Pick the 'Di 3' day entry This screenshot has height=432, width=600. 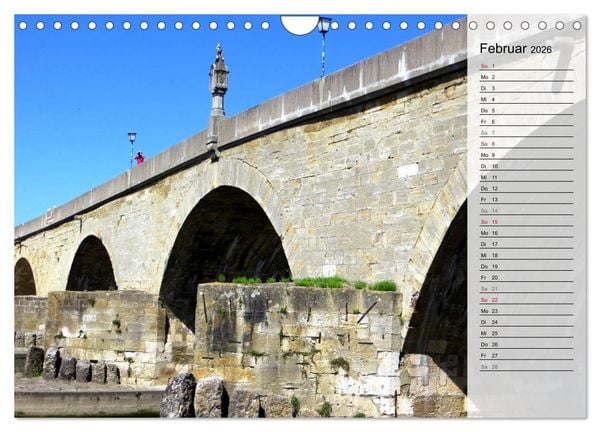527,88
